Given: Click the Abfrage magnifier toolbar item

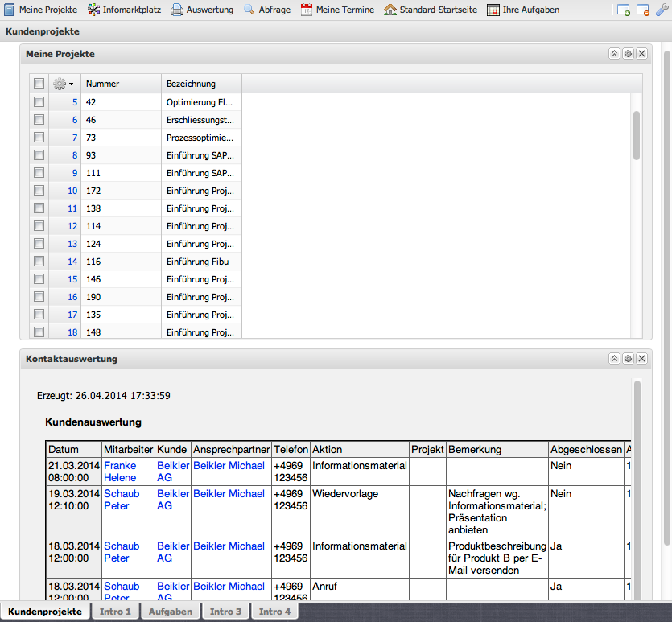Looking at the screenshot, I should (x=266, y=10).
